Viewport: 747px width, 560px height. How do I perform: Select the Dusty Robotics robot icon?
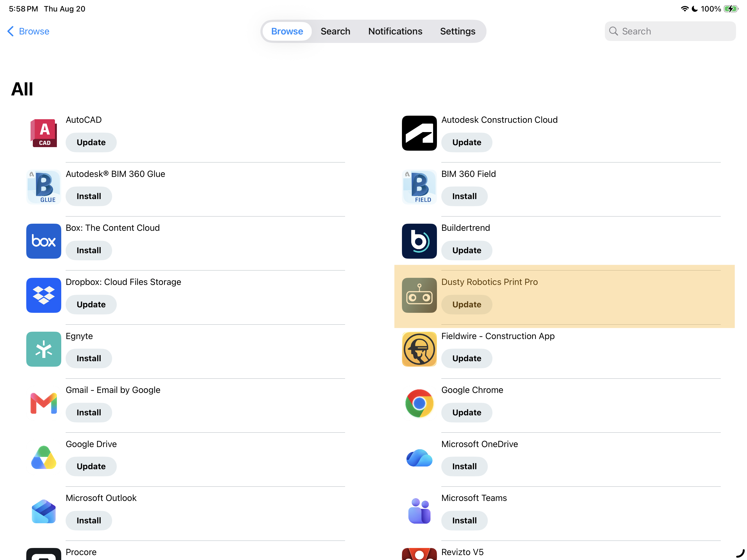419,295
